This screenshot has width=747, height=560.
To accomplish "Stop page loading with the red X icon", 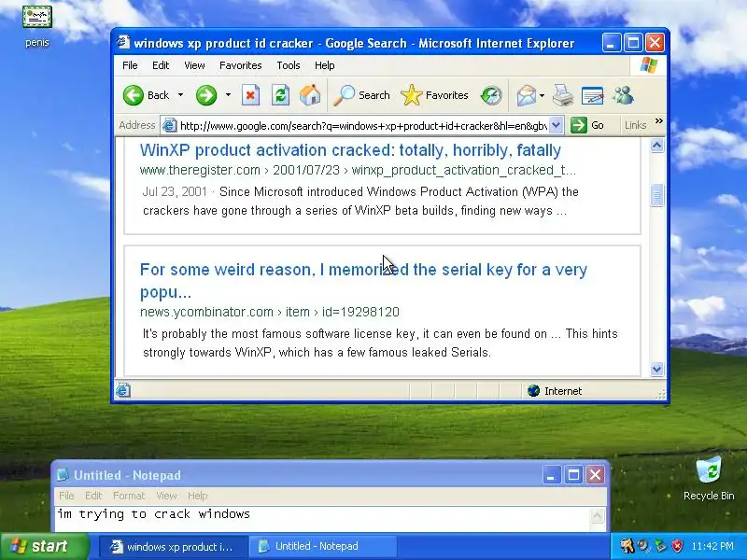I will (x=250, y=95).
